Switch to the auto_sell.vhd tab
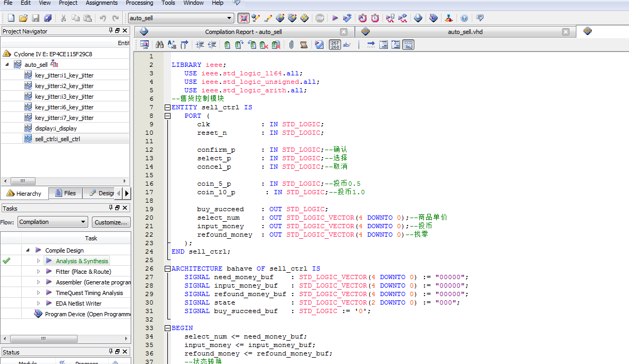Screen dimensions: 629x364 [465, 32]
